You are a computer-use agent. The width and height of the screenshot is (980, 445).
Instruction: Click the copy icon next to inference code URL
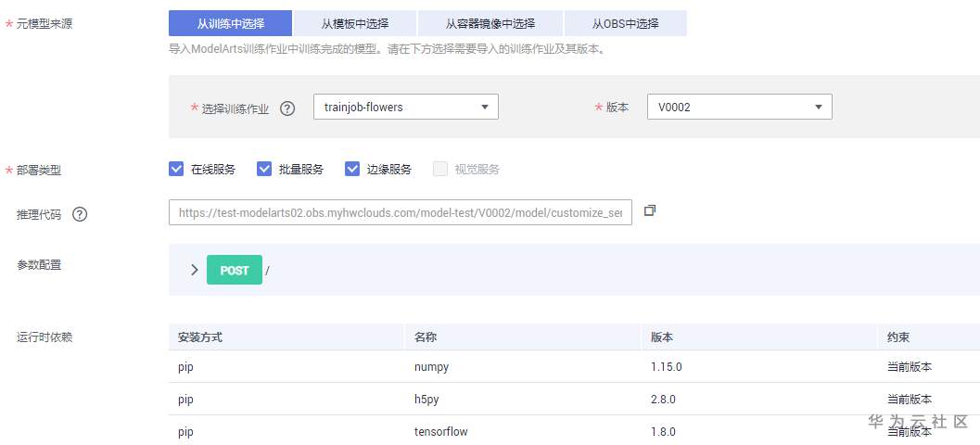coord(650,210)
